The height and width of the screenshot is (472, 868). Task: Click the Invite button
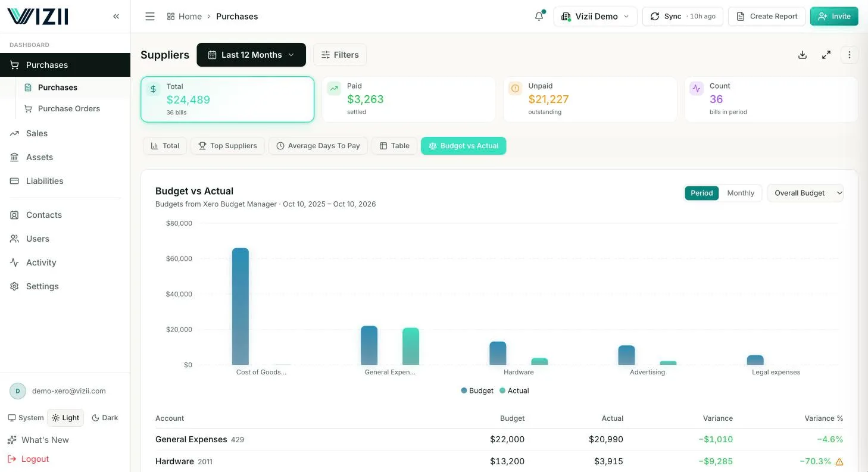(x=834, y=17)
